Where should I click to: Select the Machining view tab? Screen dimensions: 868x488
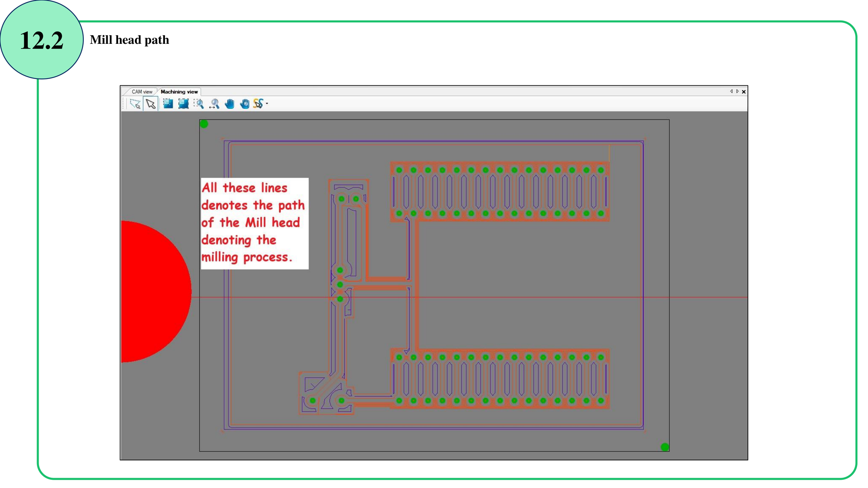[x=179, y=92]
